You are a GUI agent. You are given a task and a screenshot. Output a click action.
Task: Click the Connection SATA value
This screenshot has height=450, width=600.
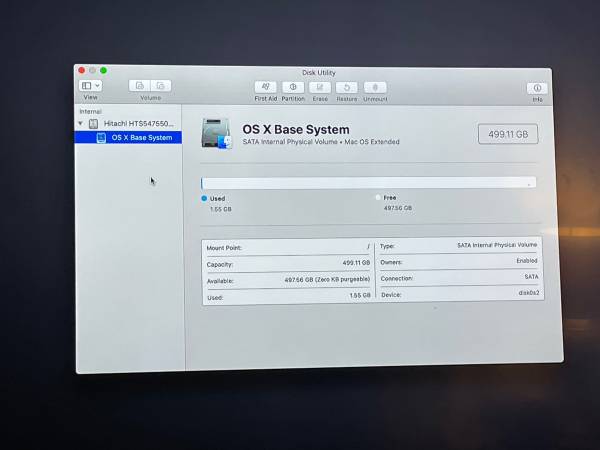point(531,276)
